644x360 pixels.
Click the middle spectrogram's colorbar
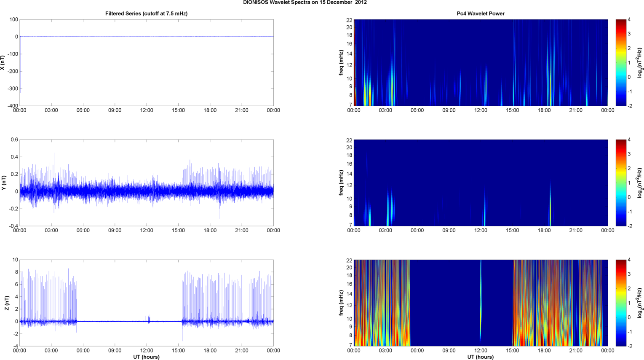coord(621,183)
